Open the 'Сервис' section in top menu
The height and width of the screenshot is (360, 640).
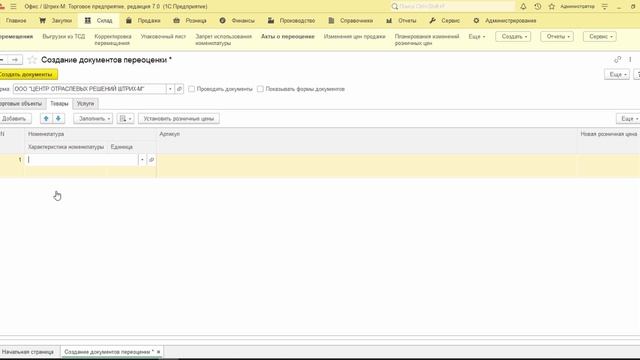444,20
